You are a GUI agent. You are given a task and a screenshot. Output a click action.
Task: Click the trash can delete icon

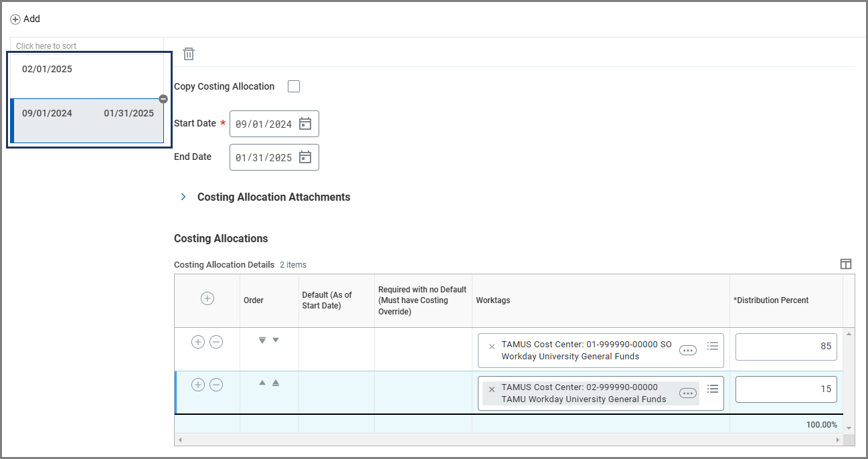(189, 54)
